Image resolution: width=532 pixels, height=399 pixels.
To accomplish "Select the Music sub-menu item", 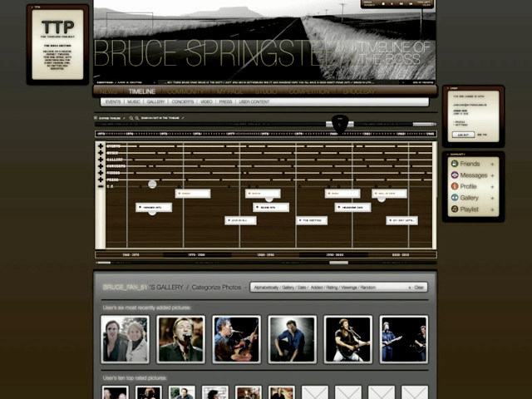I will click(134, 101).
